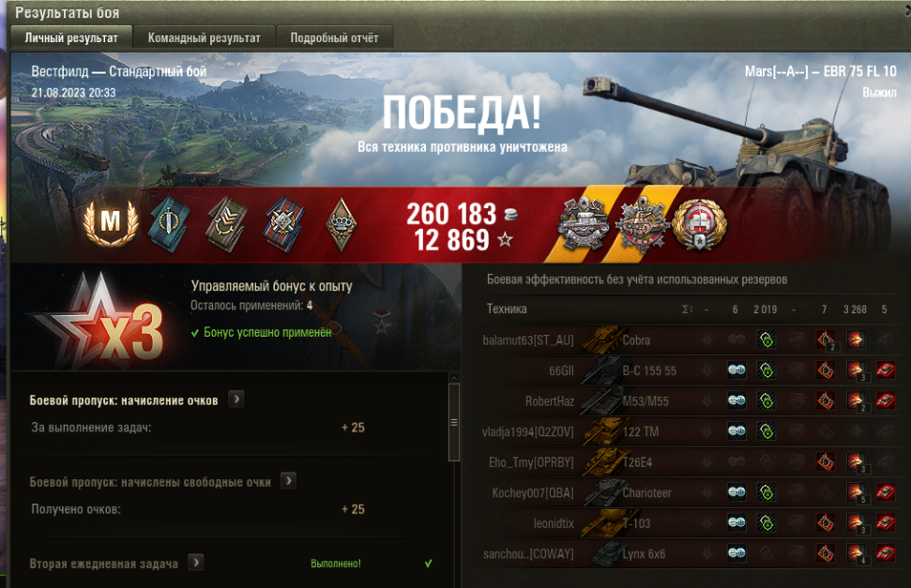Screen dimensions: 911x588
Task: Click the left panel vertical scrollbar handle
Action: [454, 422]
